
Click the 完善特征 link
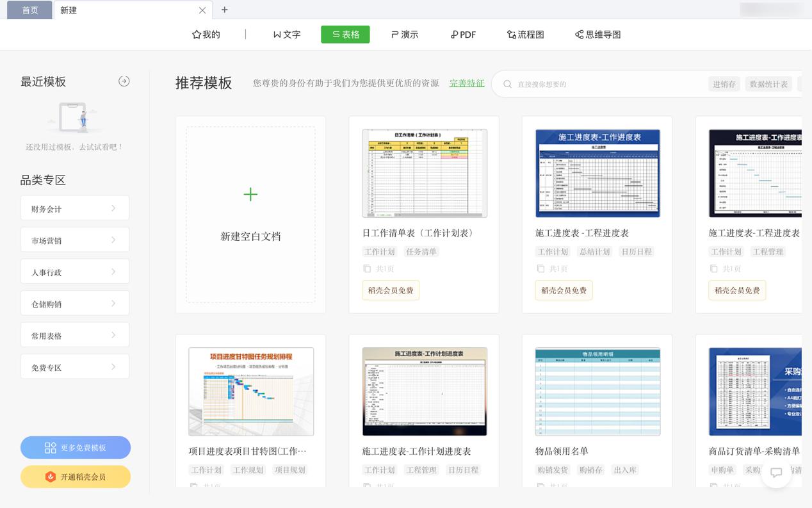click(x=467, y=83)
